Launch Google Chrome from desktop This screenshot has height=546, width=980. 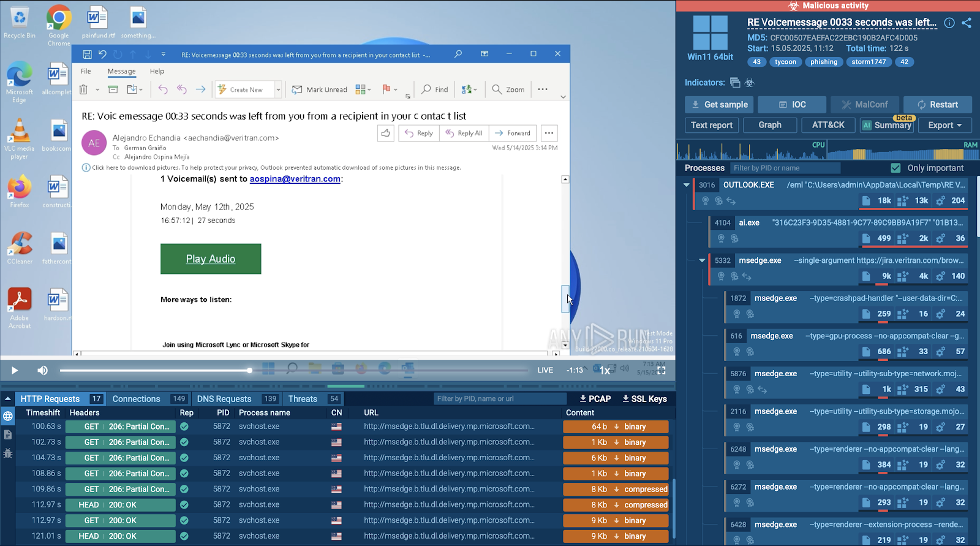pyautogui.click(x=59, y=26)
